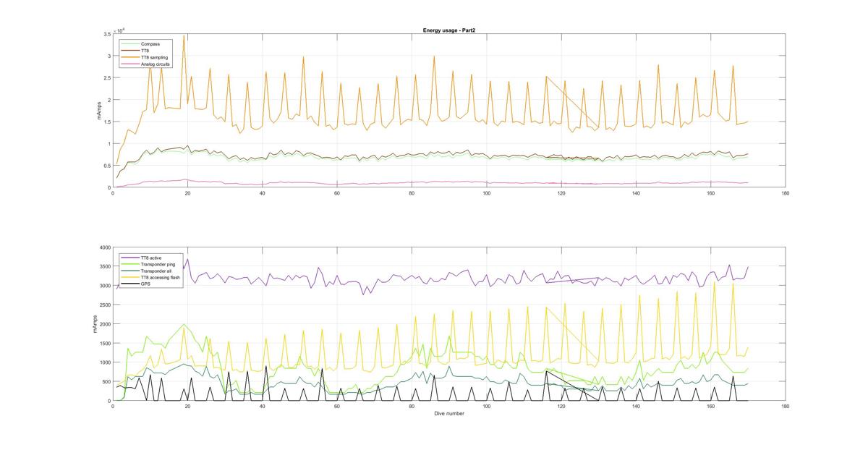The width and height of the screenshot is (868, 450).
Task: Pick x-axis tick 120 on the Dive number chart
Action: 561,407
